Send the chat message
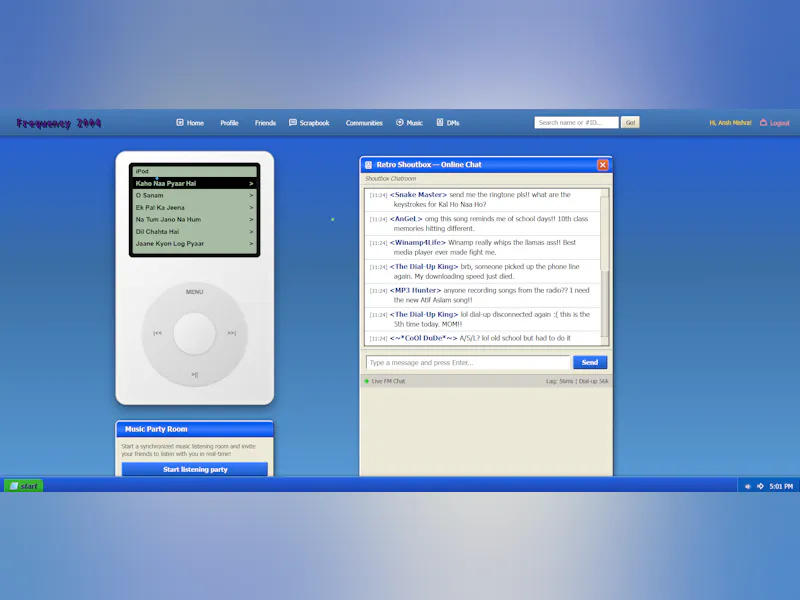 tap(590, 362)
